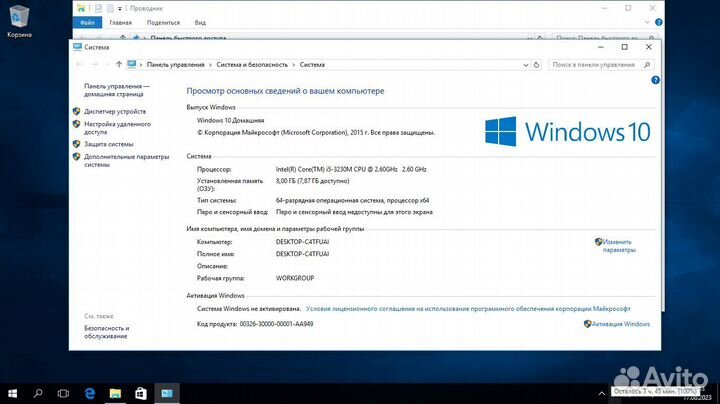Show hidden system tray icons
The height and width of the screenshot is (404, 720).
pyautogui.click(x=602, y=393)
